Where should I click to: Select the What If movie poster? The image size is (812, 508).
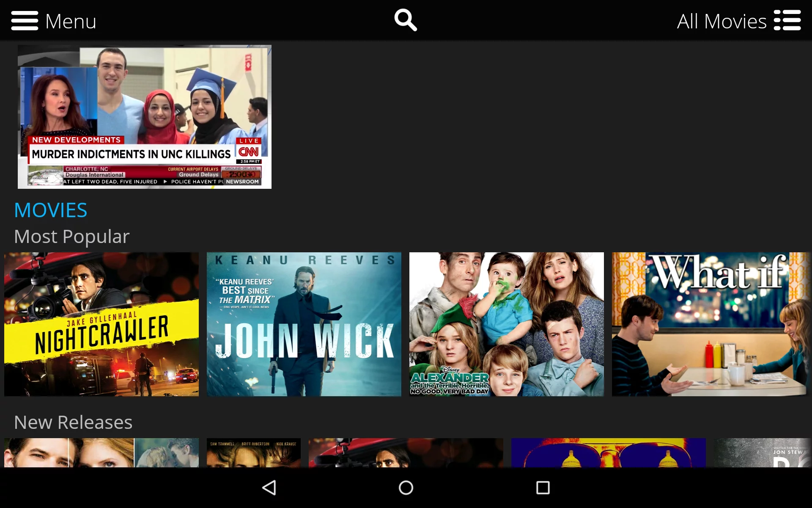pyautogui.click(x=709, y=324)
